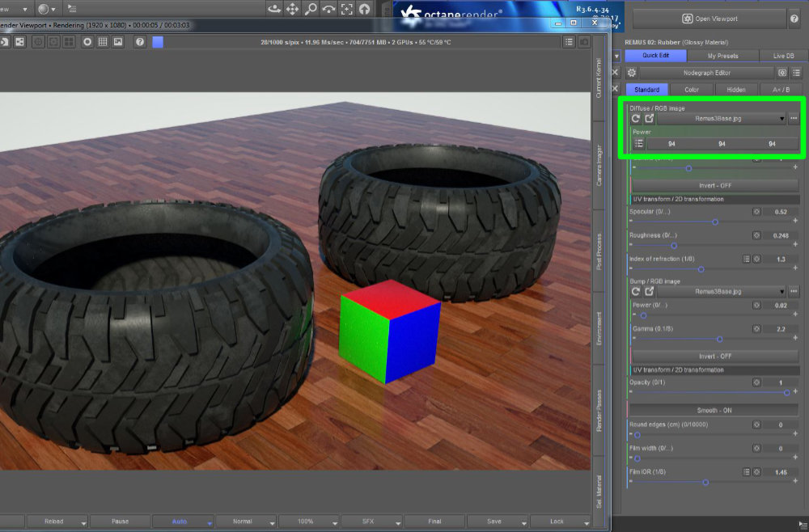809x532 pixels.
Task: Open the Reload dropdown arrow
Action: point(83,523)
